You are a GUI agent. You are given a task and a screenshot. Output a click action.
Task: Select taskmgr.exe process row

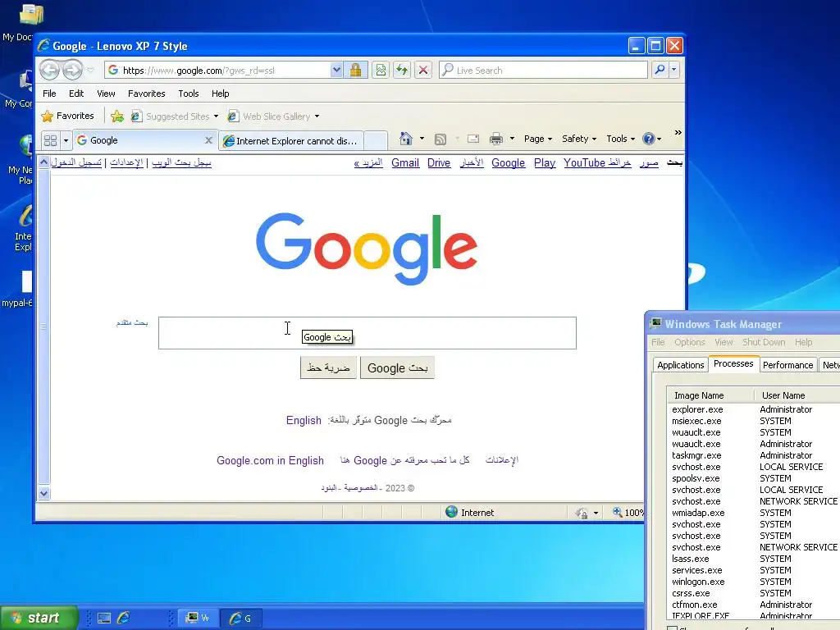[753, 455]
